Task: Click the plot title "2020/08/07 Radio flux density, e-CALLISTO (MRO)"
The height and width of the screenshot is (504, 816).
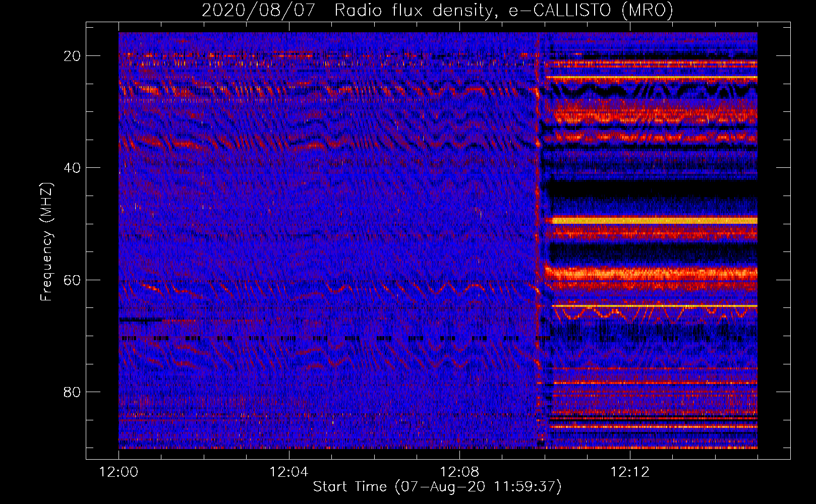Action: 437,10
